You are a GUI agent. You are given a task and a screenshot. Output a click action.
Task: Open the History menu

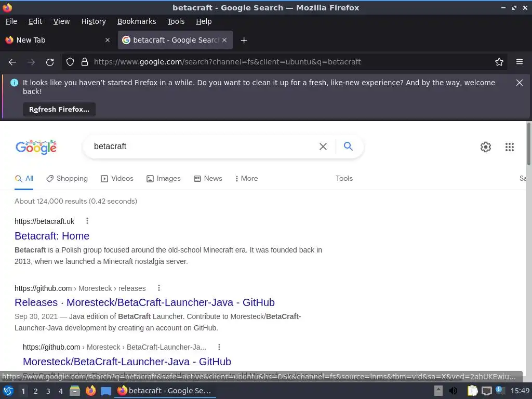pos(94,21)
